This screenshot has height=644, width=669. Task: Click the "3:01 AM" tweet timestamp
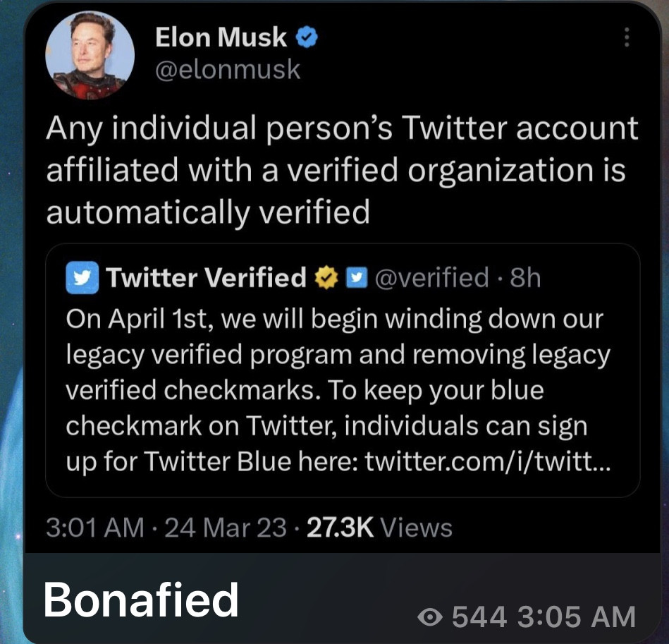tap(94, 527)
